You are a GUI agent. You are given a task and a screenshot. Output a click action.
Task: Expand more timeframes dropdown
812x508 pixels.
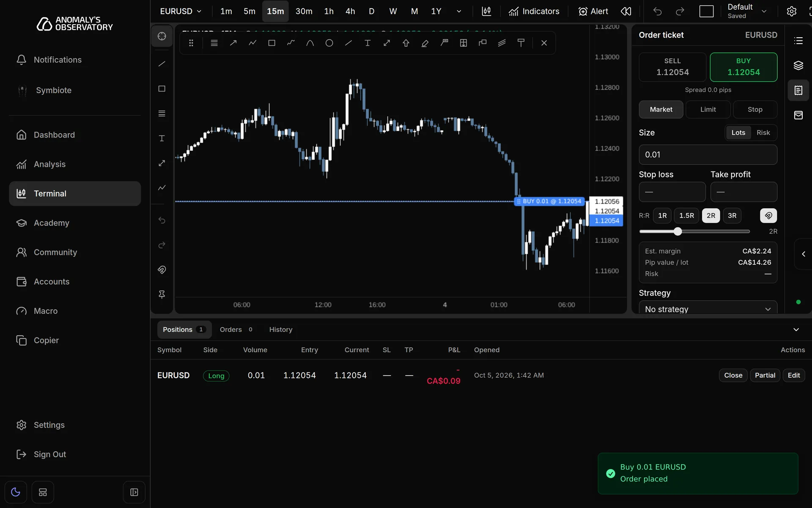458,11
